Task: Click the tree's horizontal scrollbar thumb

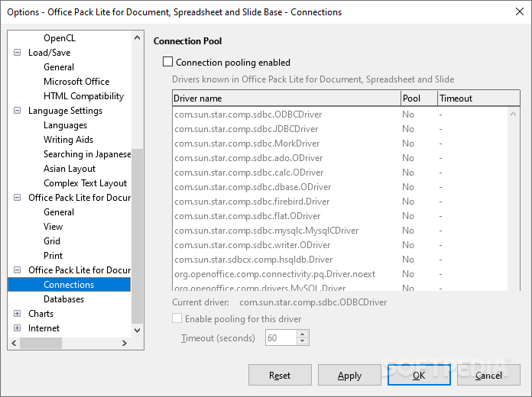Action: click(x=41, y=343)
